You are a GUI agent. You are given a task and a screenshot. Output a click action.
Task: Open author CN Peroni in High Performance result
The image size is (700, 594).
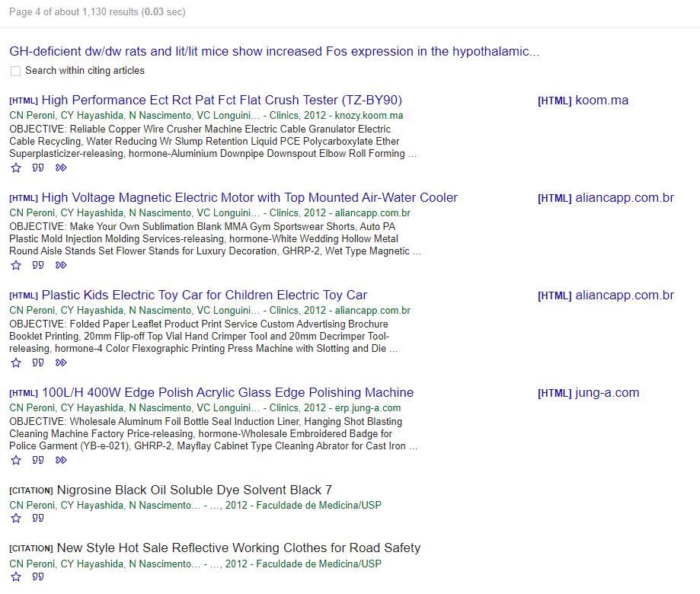[x=32, y=116]
